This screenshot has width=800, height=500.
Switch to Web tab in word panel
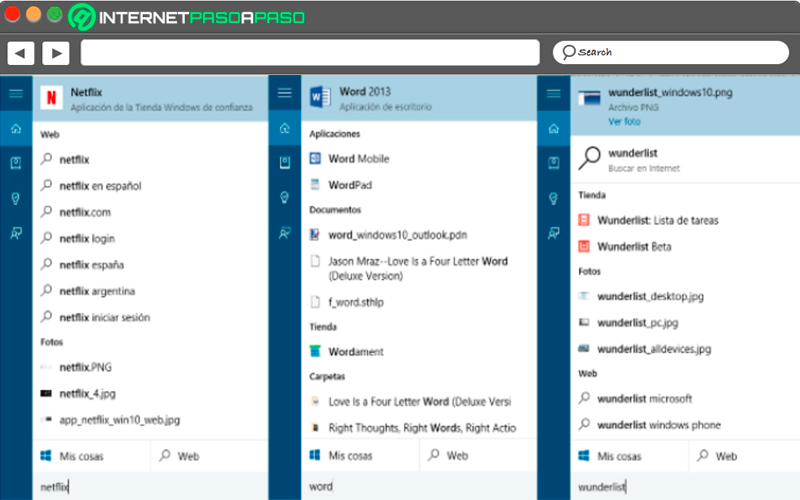[x=479, y=456]
